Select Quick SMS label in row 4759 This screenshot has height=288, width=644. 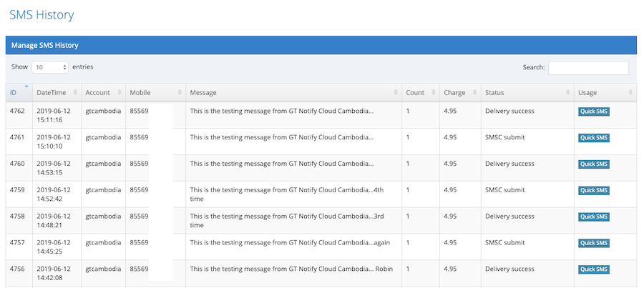point(593,190)
